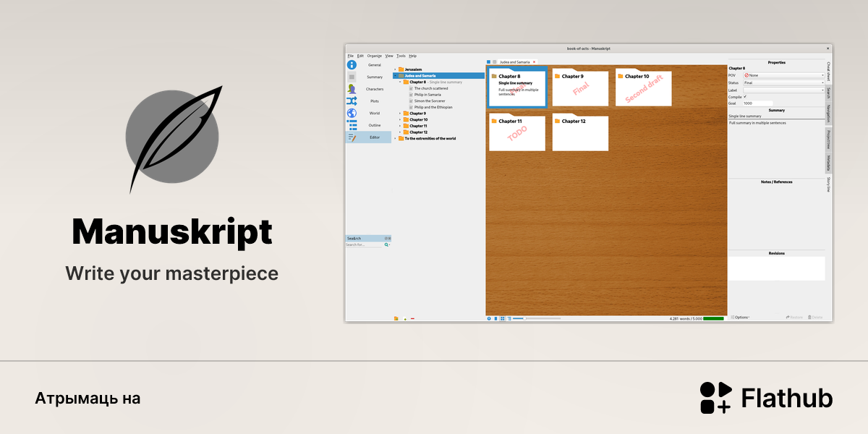
Task: Switch to Metadata side tab
Action: point(828,162)
